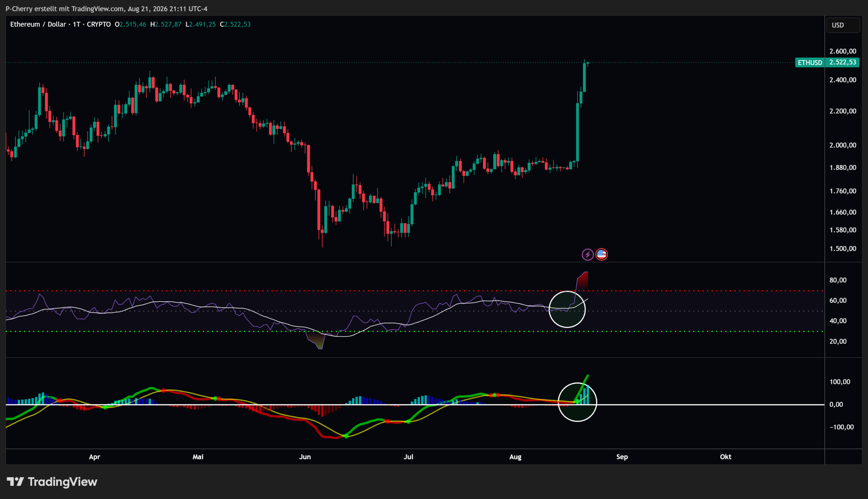This screenshot has height=499, width=868.
Task: Click the 2.600,00 price axis label
Action: pos(843,52)
